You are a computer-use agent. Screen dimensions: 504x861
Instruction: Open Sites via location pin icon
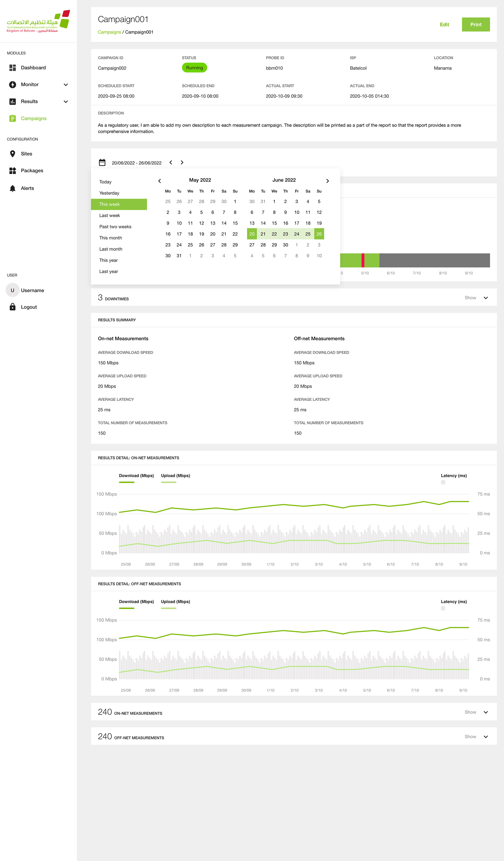pyautogui.click(x=13, y=154)
